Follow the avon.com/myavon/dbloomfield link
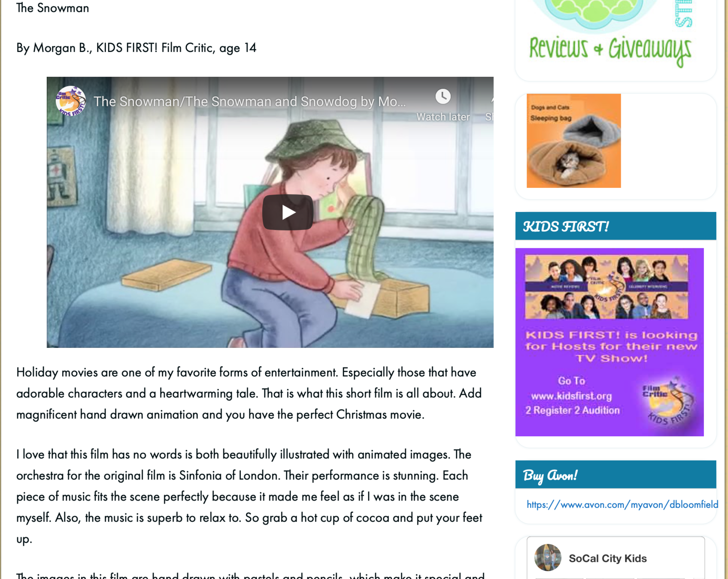The image size is (728, 579). click(x=622, y=504)
